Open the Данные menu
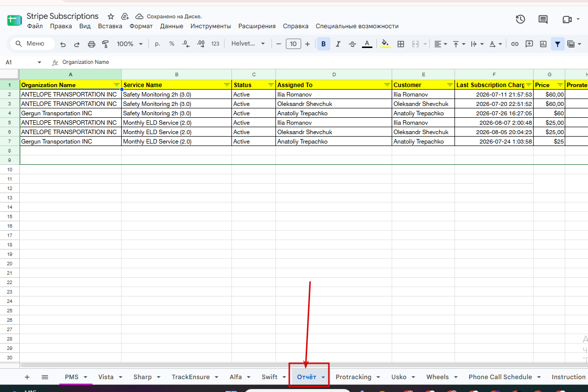Image resolution: width=588 pixels, height=392 pixels. click(172, 26)
